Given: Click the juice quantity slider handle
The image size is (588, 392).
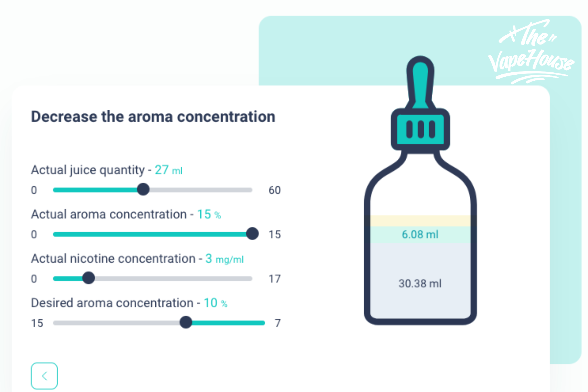Looking at the screenshot, I should point(143,190).
